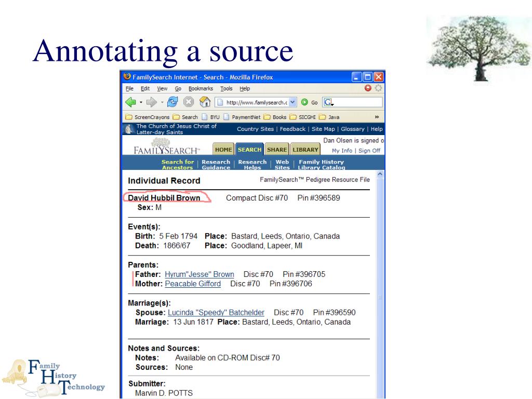
Task: Open the Edit menu
Action: [x=145, y=88]
